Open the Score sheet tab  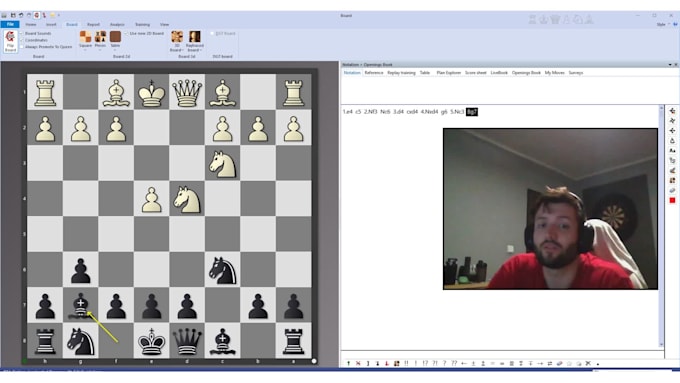coord(476,73)
